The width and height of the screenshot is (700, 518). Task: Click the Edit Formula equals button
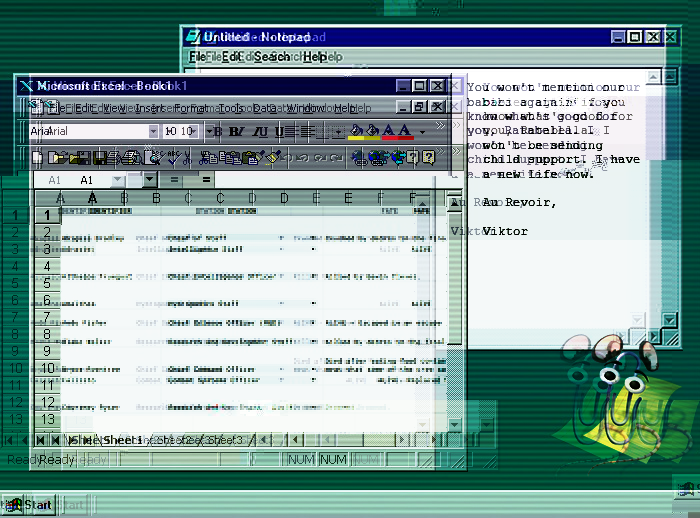(206, 180)
